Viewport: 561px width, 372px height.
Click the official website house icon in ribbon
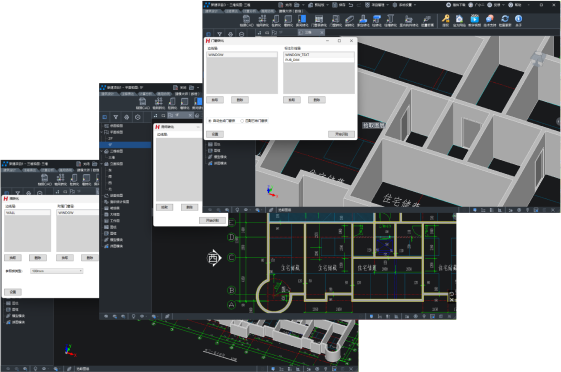coord(459,19)
